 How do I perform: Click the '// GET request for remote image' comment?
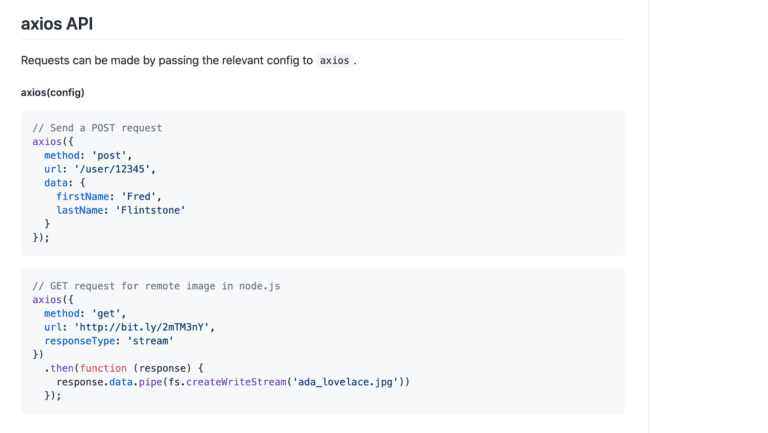[156, 286]
